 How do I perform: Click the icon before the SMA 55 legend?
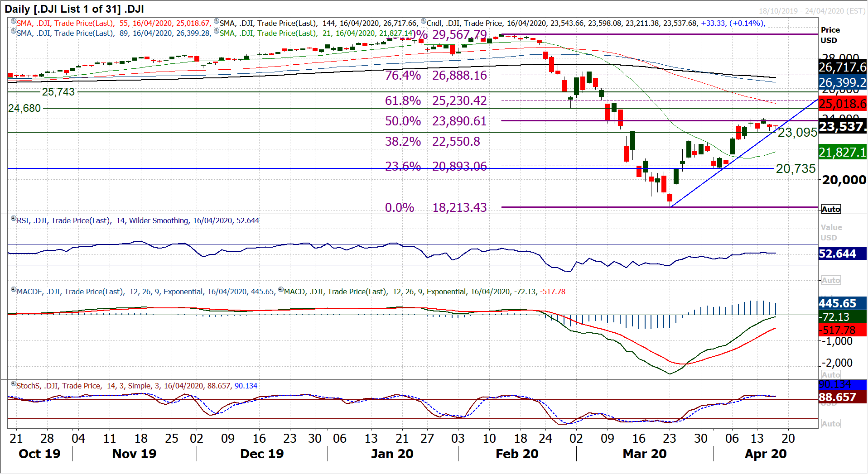[x=14, y=21]
